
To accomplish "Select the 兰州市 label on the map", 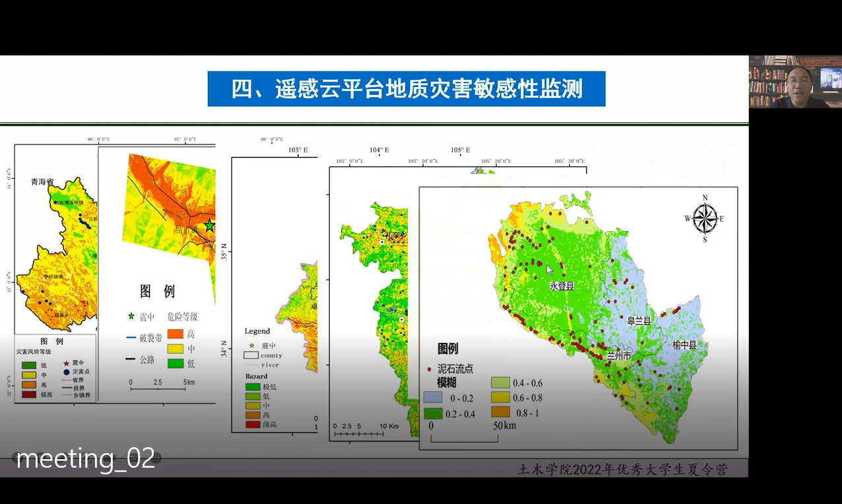I will coord(618,356).
